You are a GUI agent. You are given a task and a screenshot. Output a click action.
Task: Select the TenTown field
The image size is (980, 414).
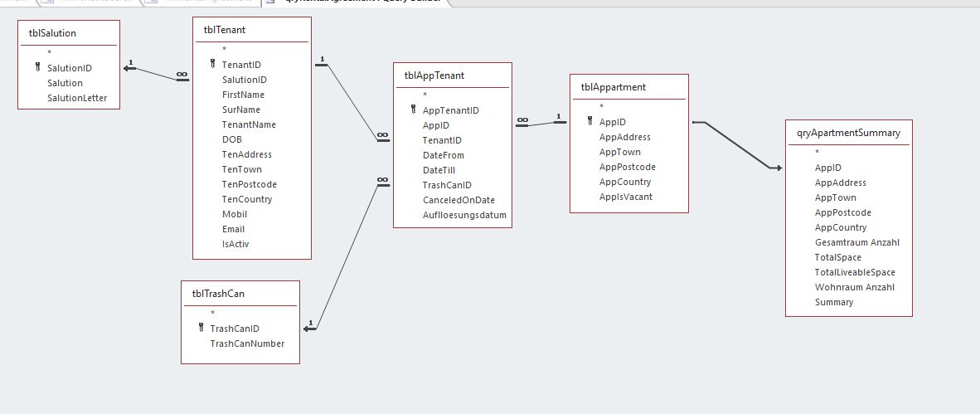[242, 169]
